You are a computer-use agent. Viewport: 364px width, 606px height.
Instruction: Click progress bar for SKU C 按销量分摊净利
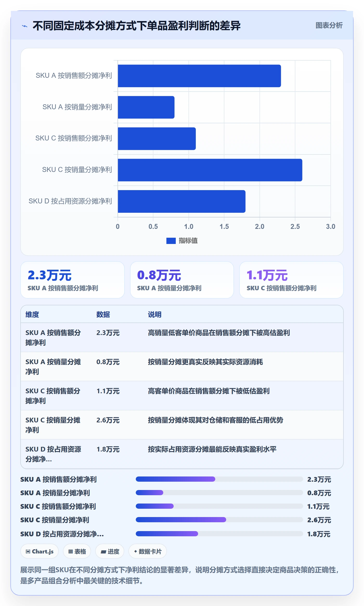[219, 520]
